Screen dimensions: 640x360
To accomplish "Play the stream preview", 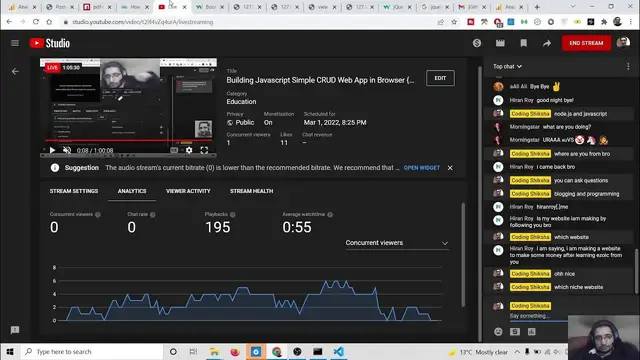I will [x=52, y=150].
